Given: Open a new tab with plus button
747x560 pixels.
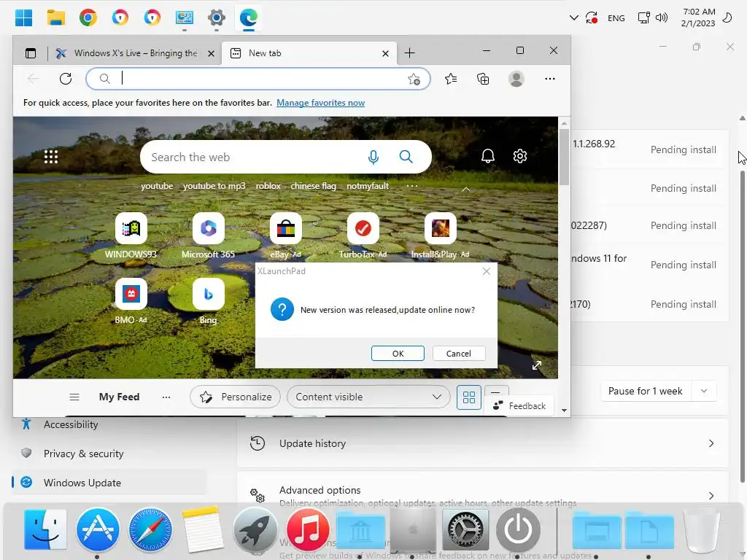Looking at the screenshot, I should point(409,52).
